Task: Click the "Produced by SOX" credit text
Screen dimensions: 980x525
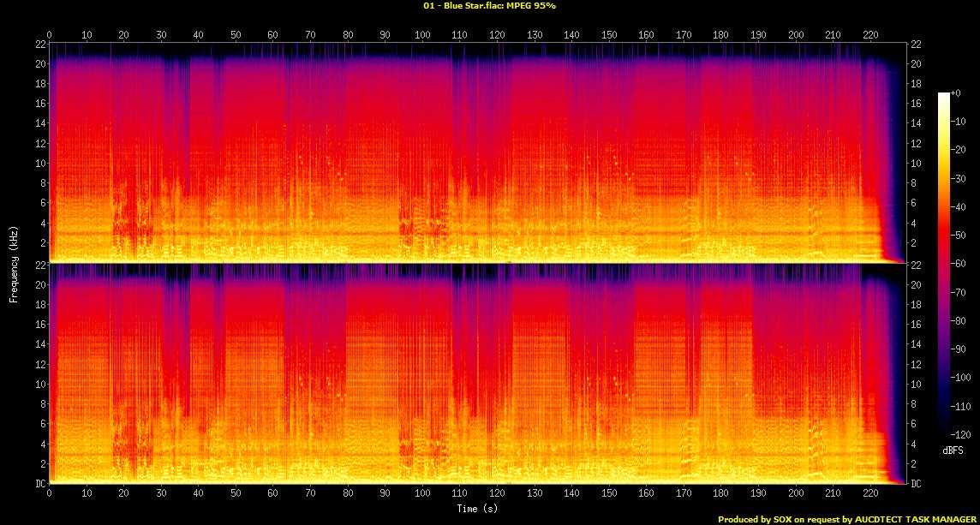Action: click(x=749, y=519)
